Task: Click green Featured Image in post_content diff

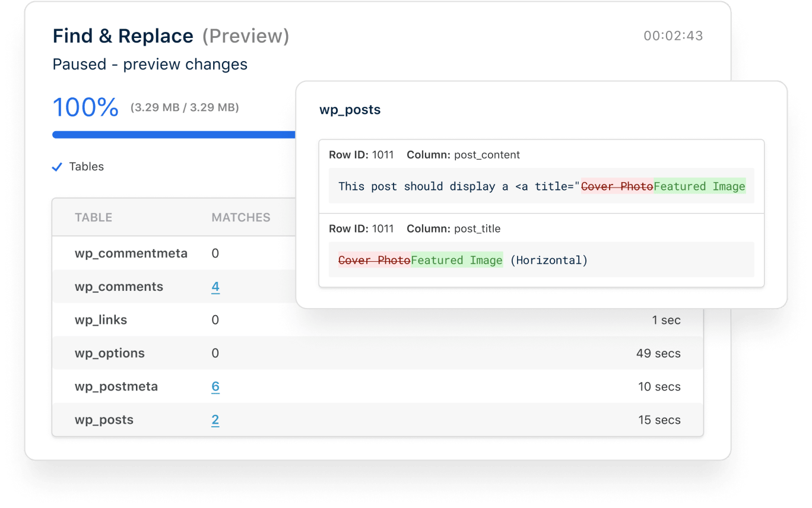Action: 699,186
